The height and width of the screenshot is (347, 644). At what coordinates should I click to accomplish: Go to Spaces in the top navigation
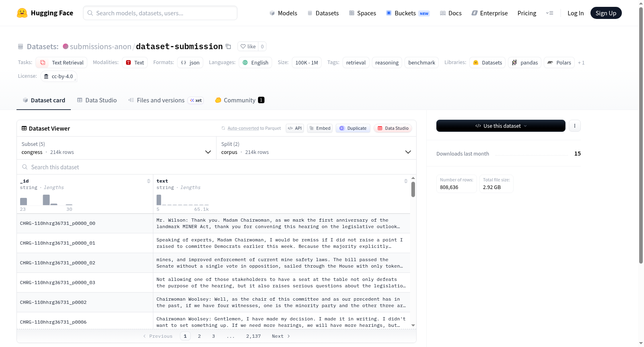tap(362, 13)
